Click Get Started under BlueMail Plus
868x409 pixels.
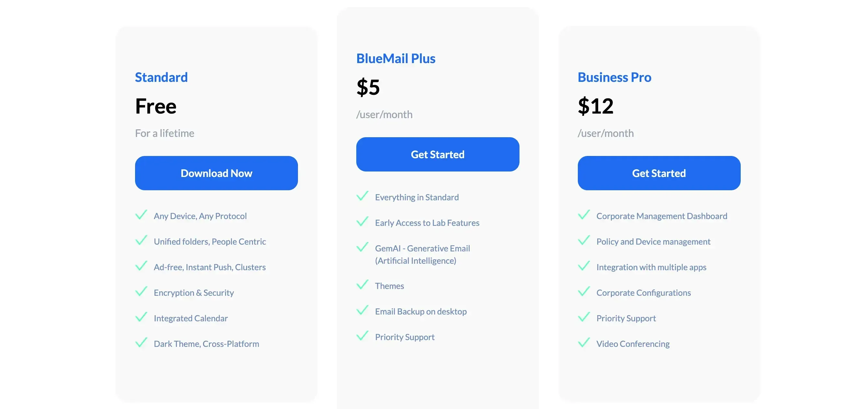click(438, 154)
